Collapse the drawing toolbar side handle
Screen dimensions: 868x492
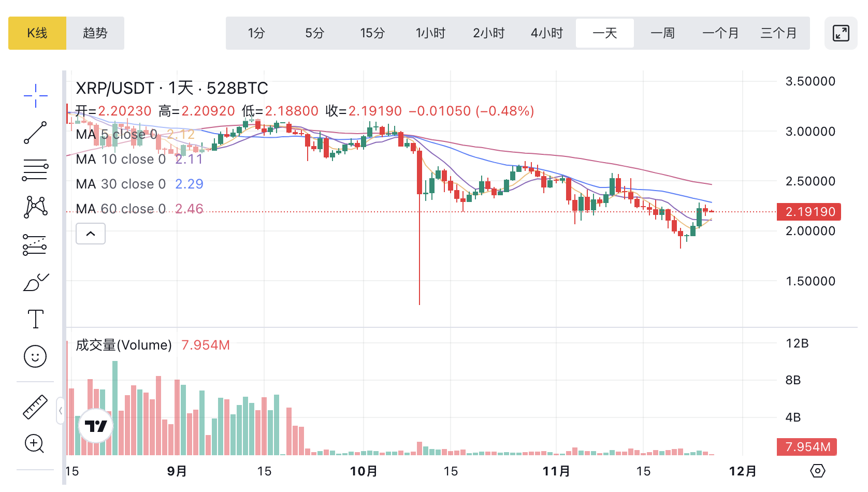tap(61, 411)
